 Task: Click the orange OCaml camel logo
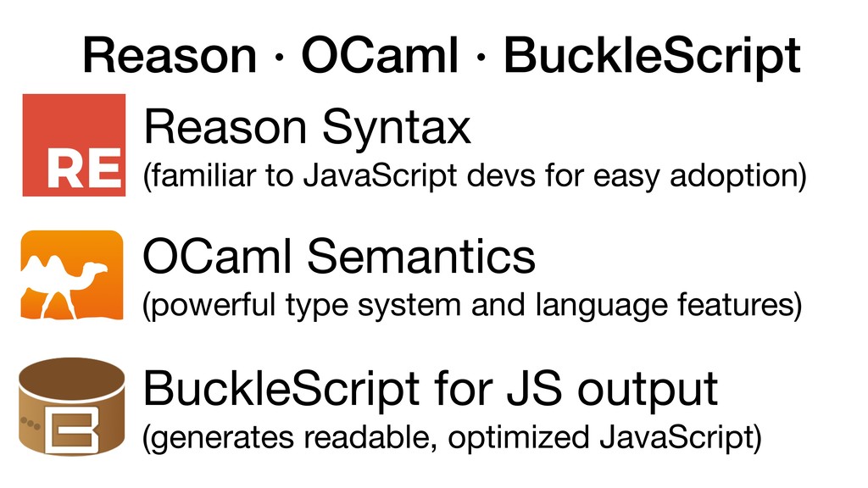(x=72, y=275)
